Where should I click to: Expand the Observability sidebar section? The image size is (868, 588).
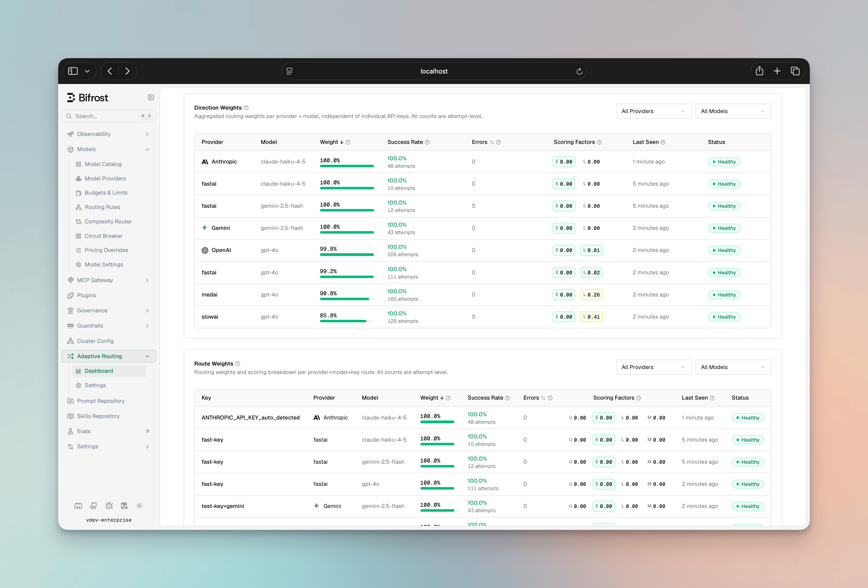pos(109,134)
